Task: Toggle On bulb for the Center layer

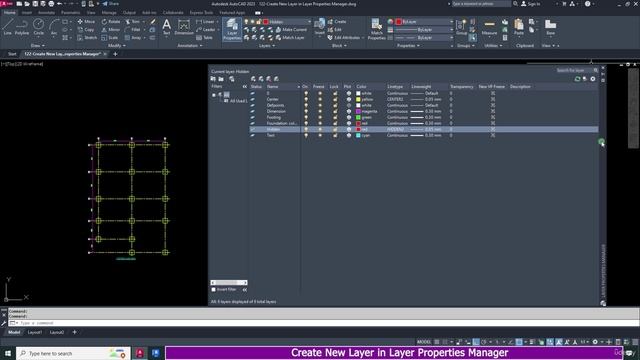Action: coord(306,99)
